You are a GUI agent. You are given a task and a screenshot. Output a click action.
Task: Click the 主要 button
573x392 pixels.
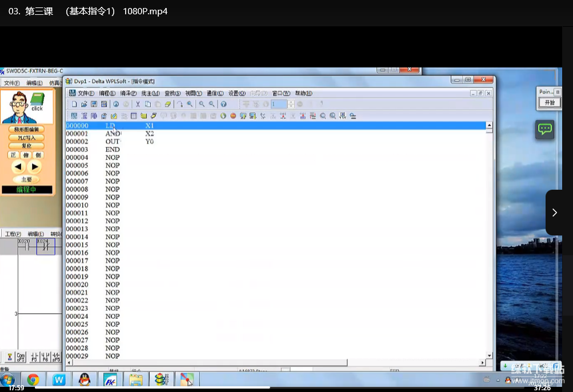click(26, 179)
